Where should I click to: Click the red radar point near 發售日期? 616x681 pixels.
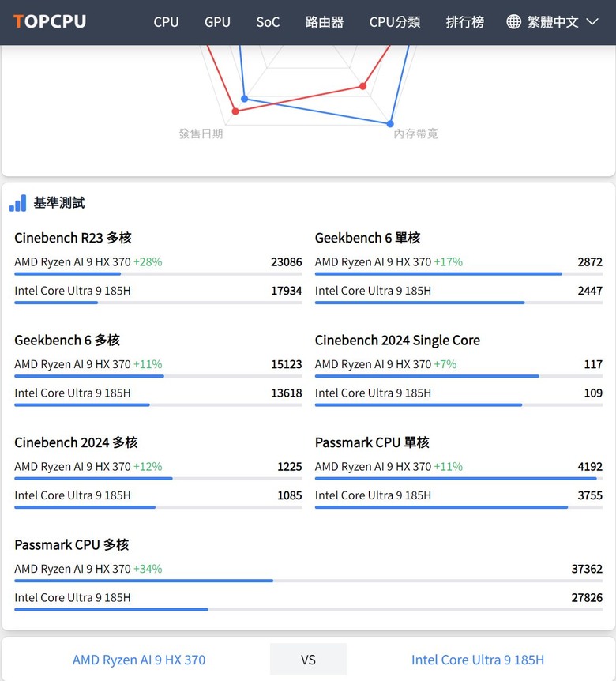235,111
